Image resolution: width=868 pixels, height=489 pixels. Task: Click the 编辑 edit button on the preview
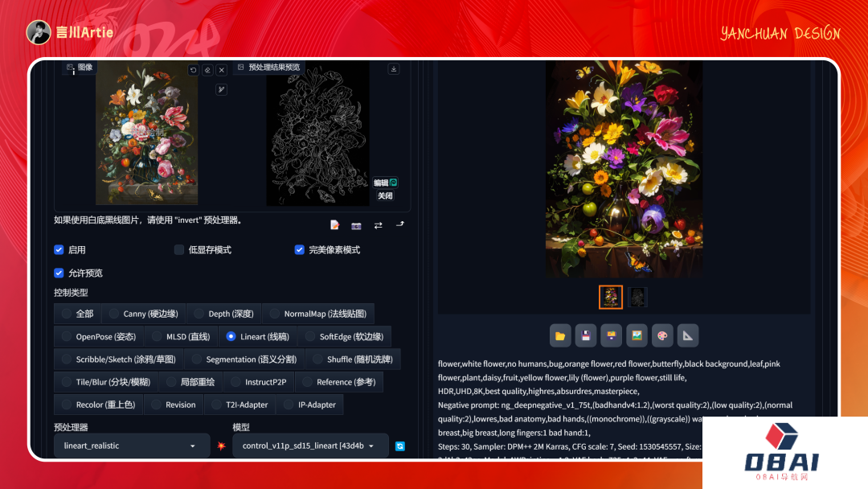tap(385, 183)
